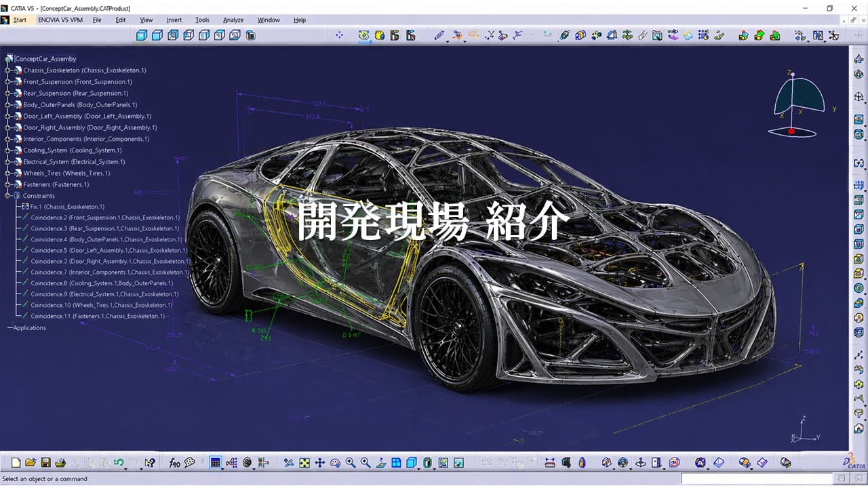Select the Pan view tool
This screenshot has width=868, height=488.
(319, 462)
